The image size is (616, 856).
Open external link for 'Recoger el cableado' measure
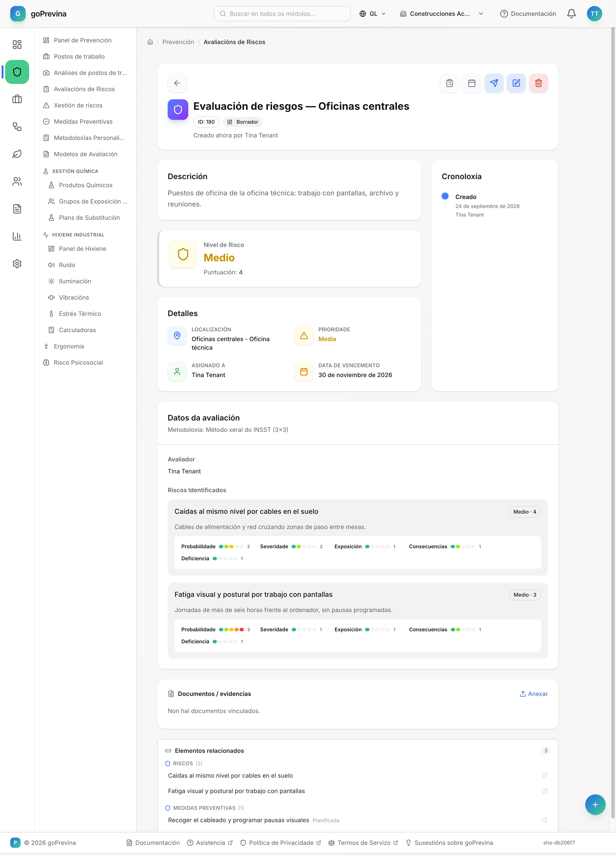[x=544, y=820]
